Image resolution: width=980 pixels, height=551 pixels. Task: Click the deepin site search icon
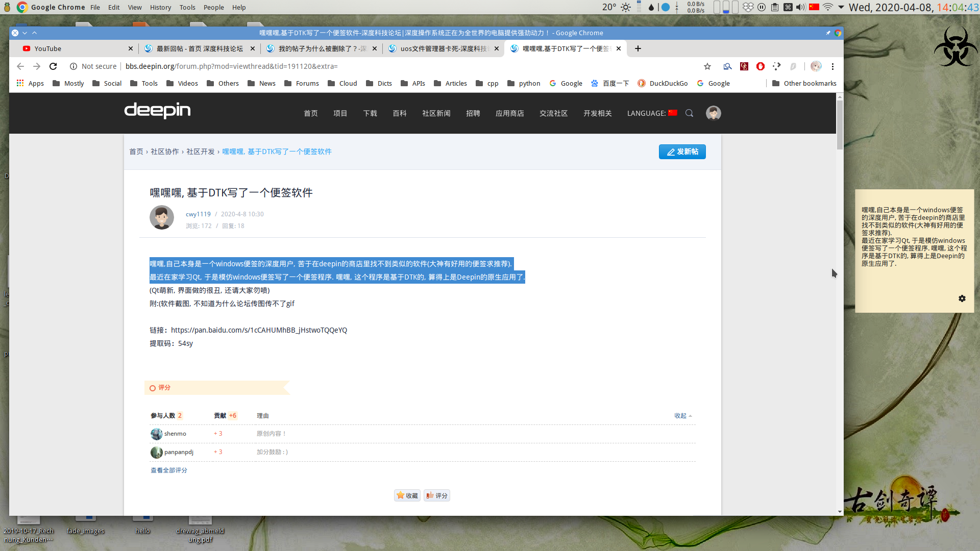pos(689,113)
